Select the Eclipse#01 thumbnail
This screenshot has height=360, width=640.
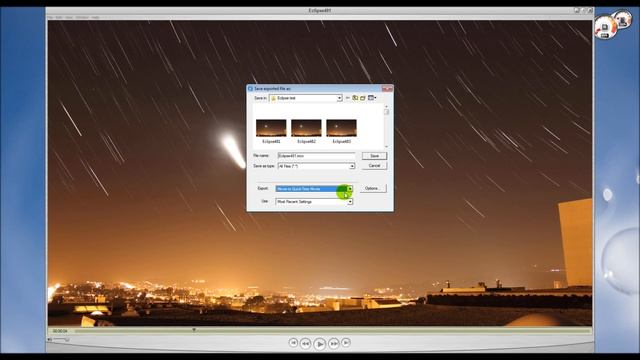[x=271, y=129]
